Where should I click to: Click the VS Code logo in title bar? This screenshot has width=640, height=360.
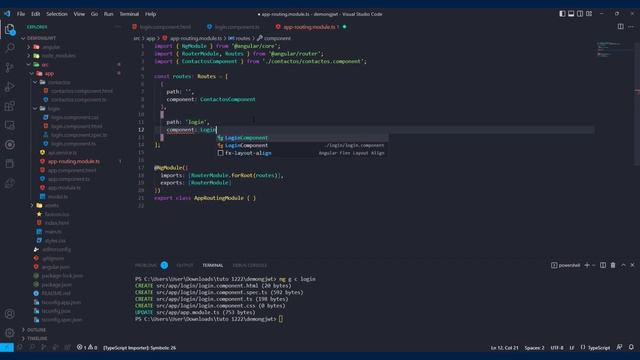7,13
